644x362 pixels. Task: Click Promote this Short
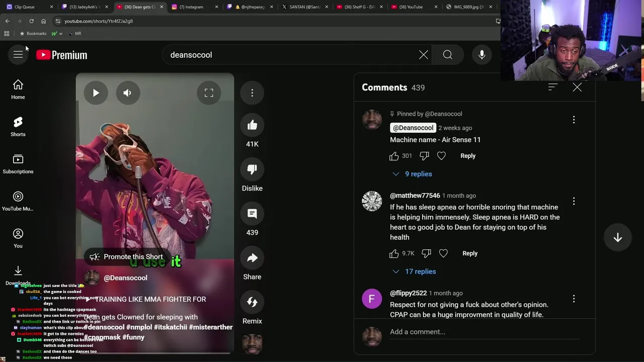(x=126, y=257)
